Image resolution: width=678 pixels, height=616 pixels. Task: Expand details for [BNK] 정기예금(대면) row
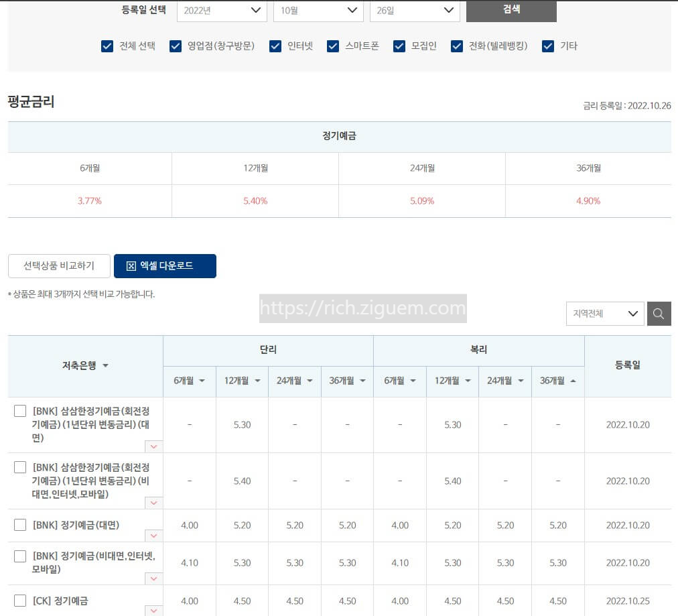(x=153, y=536)
